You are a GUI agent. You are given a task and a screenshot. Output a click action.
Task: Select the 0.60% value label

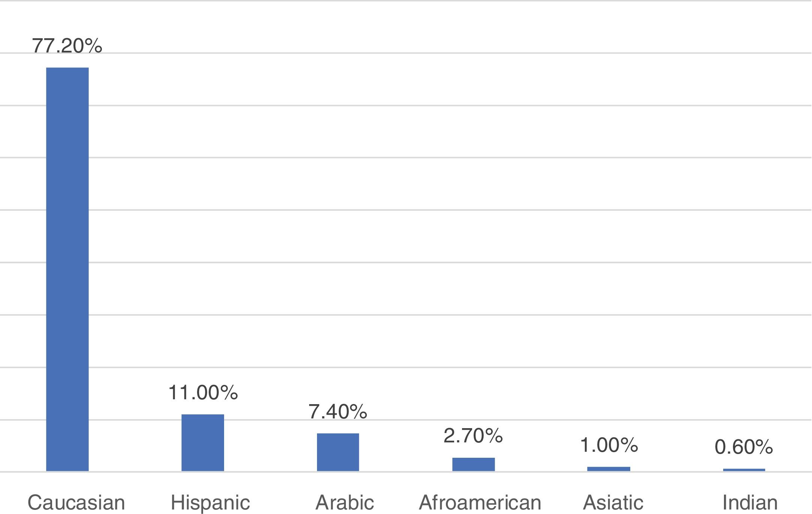pos(743,447)
